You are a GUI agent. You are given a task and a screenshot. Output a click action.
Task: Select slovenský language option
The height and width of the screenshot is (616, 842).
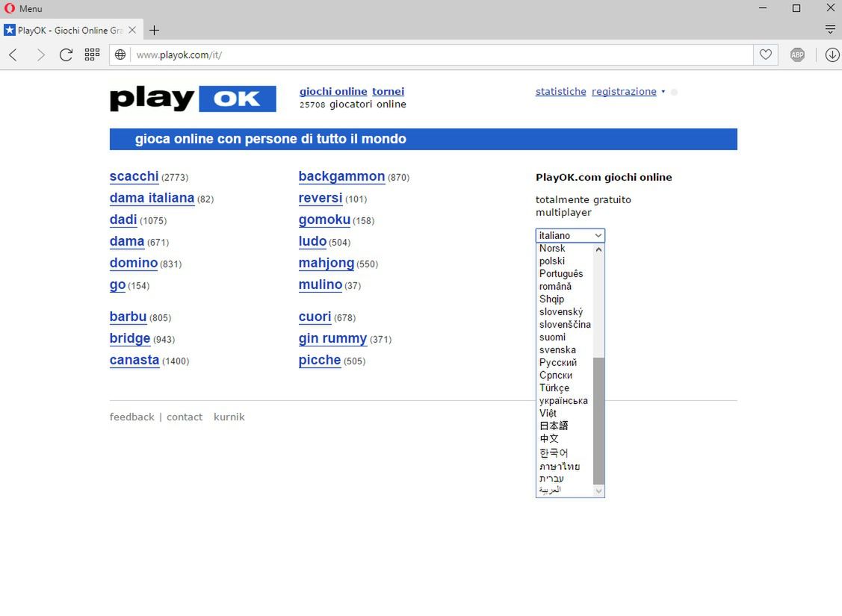tap(565, 312)
